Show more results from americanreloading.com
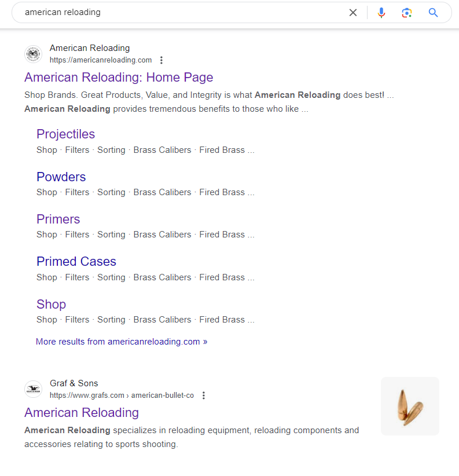Screen dimensions: 459x476 tap(122, 342)
